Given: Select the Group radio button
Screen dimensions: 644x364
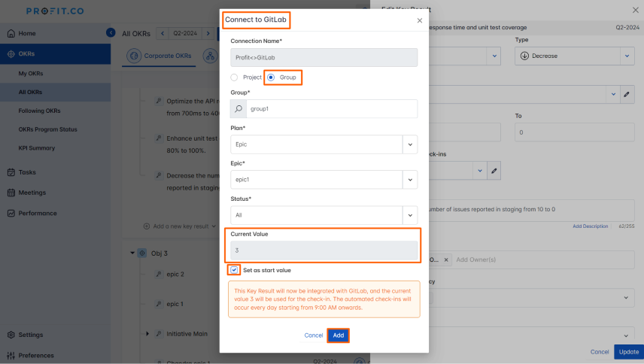Looking at the screenshot, I should click(x=271, y=77).
